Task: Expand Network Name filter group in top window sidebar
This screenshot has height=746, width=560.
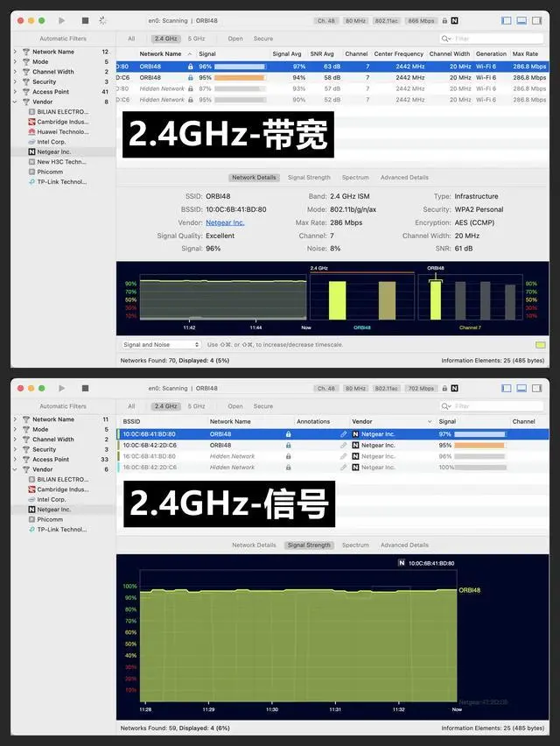Action: coord(15,52)
